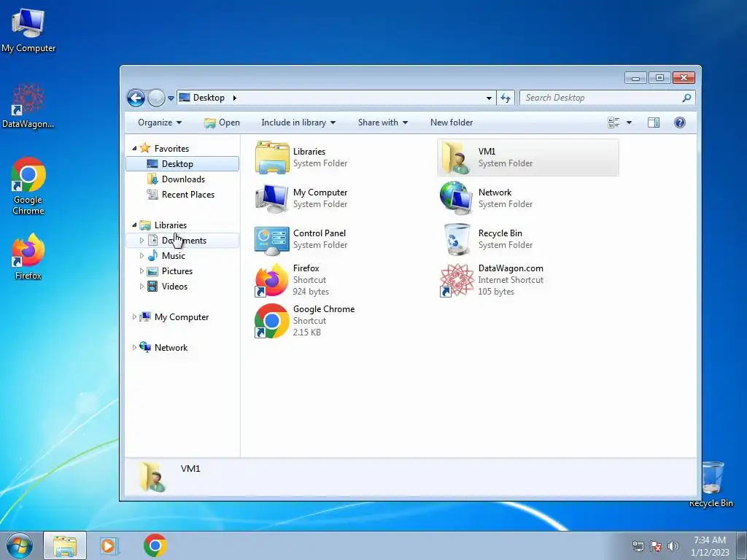The image size is (747, 560).
Task: Change your view icon button
Action: 614,122
